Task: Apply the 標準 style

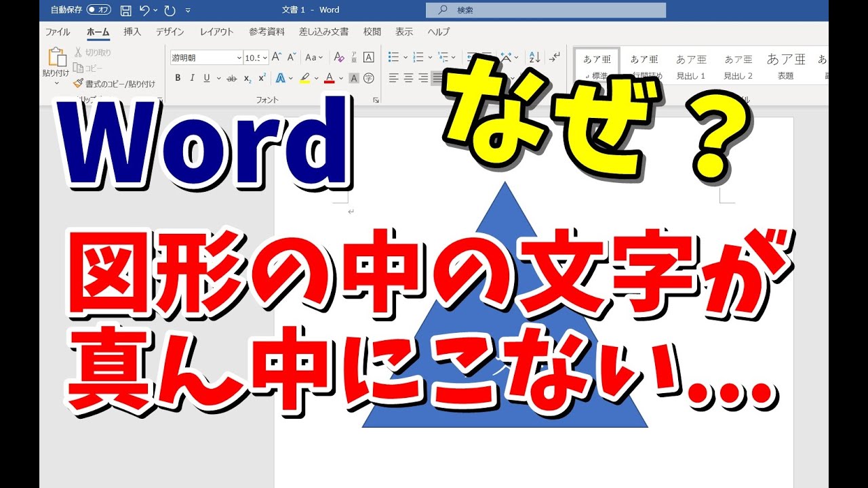Action: (597, 66)
